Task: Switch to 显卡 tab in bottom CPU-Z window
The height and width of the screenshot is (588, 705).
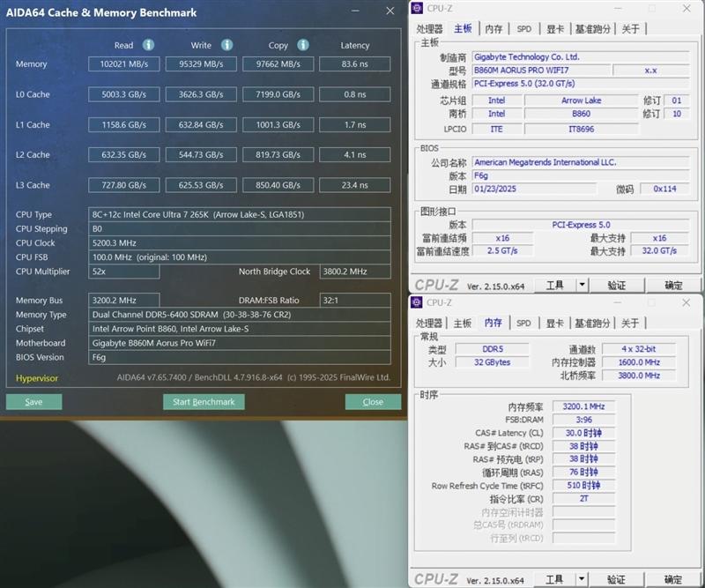Action: (554, 323)
